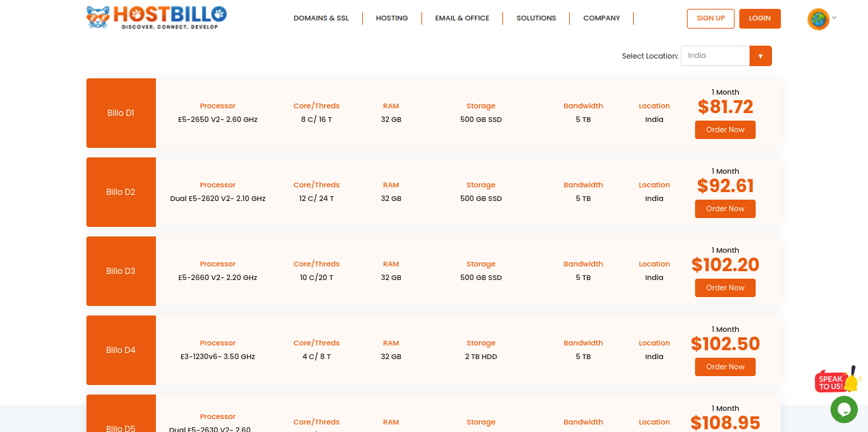Click processor E5-2660 V2- 2.20 GHz

(x=218, y=277)
